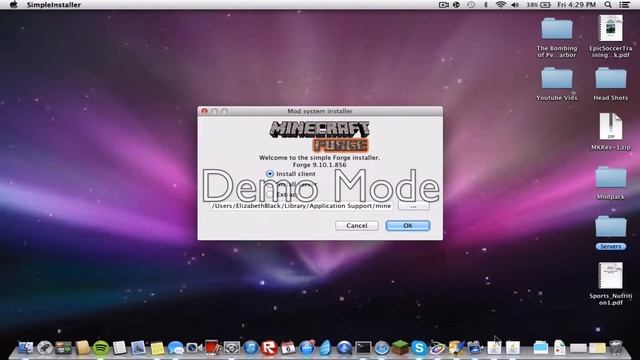
Task: Open Messages chat bubbles in dock
Action: (176, 348)
